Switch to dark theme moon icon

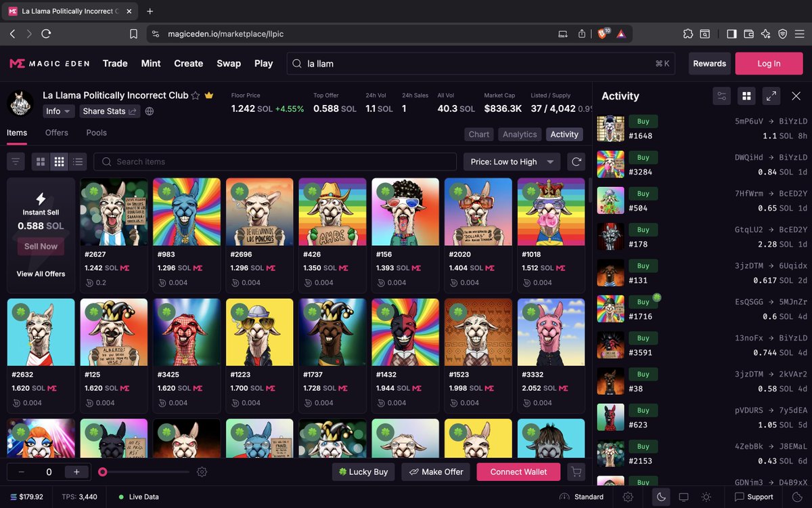(661, 497)
